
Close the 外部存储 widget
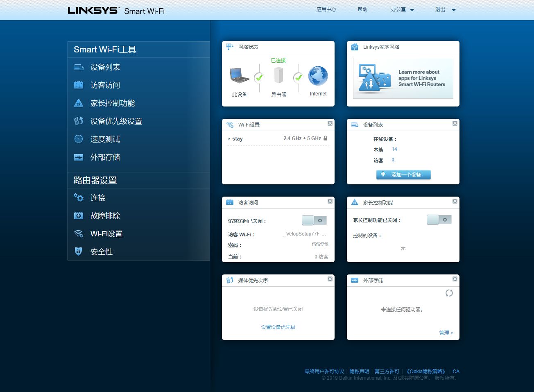click(x=455, y=279)
